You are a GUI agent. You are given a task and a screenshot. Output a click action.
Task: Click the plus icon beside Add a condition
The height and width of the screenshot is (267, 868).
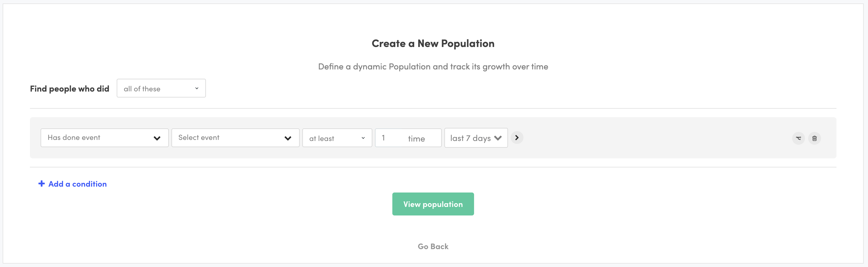41,183
